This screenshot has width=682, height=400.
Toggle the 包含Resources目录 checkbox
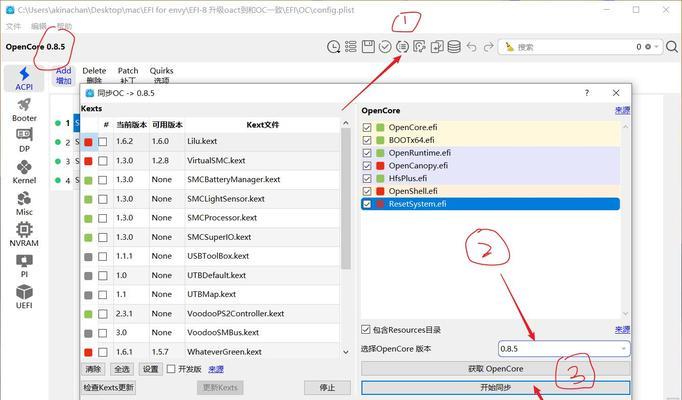pyautogui.click(x=365, y=330)
